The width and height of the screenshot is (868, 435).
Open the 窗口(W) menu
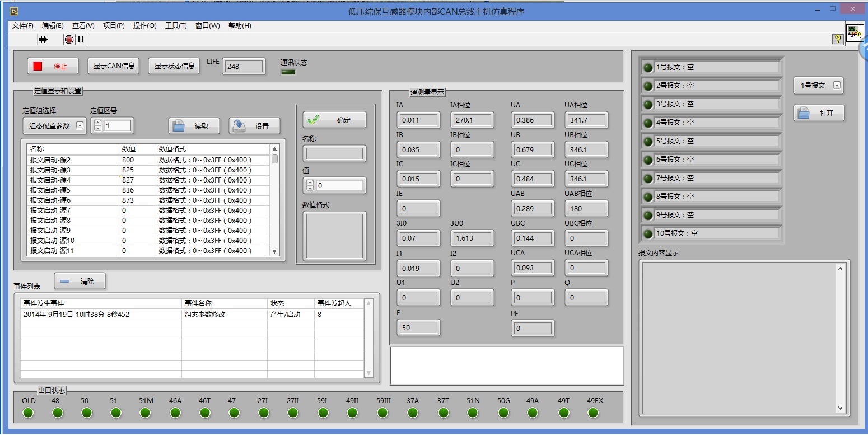pyautogui.click(x=207, y=26)
